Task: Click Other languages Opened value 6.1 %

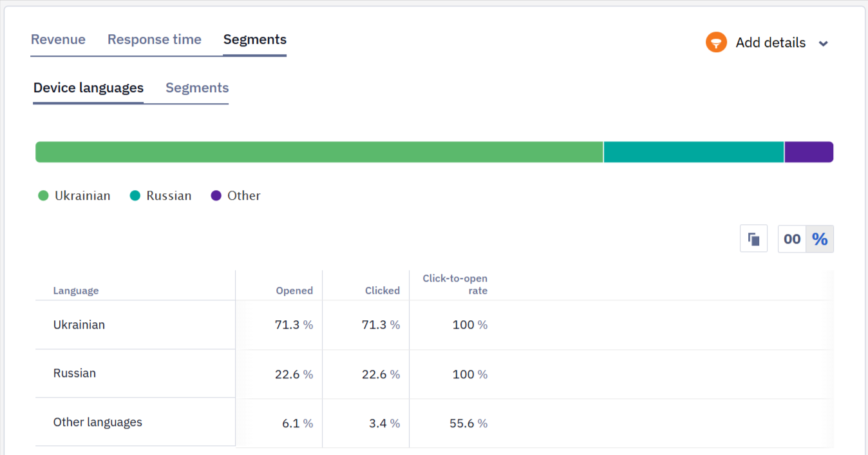Action: (297, 423)
